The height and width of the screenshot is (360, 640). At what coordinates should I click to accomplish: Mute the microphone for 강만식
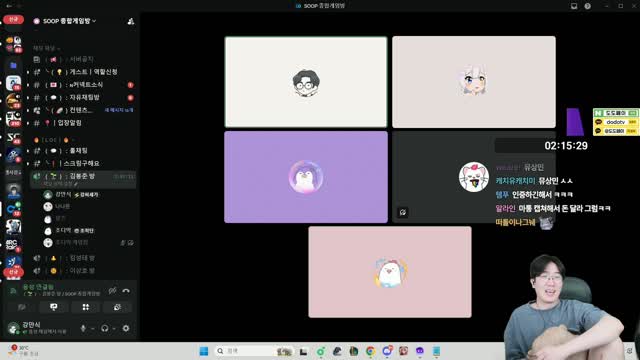pos(83,328)
